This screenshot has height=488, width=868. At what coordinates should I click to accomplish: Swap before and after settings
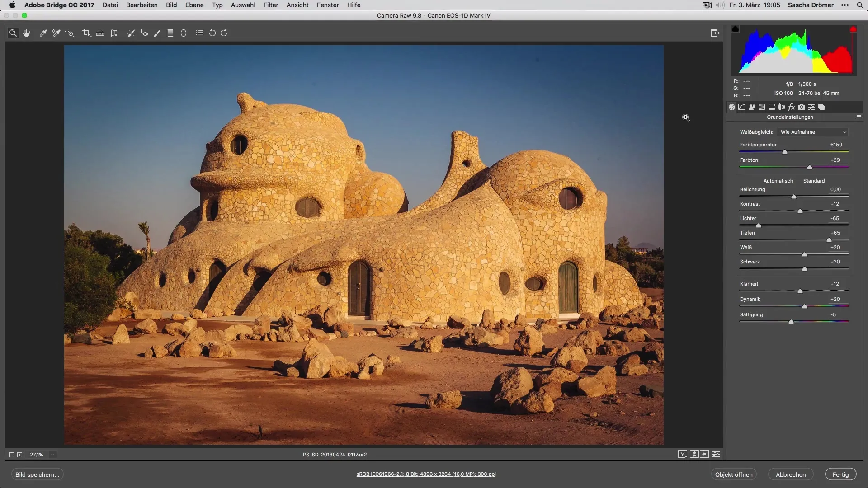(x=694, y=454)
